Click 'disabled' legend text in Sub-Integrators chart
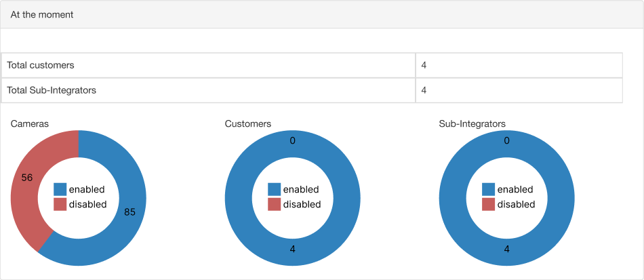Image resolution: width=644 pixels, height=280 pixels. pyautogui.click(x=517, y=204)
